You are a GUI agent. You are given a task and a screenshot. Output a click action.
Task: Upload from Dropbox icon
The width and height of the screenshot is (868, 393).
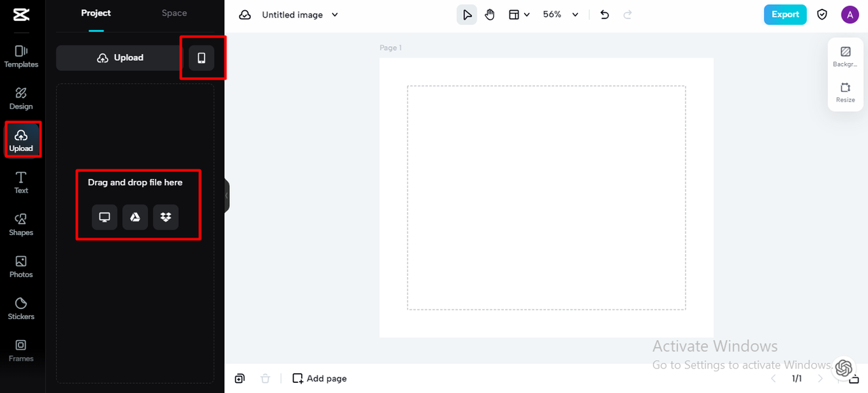pos(165,217)
